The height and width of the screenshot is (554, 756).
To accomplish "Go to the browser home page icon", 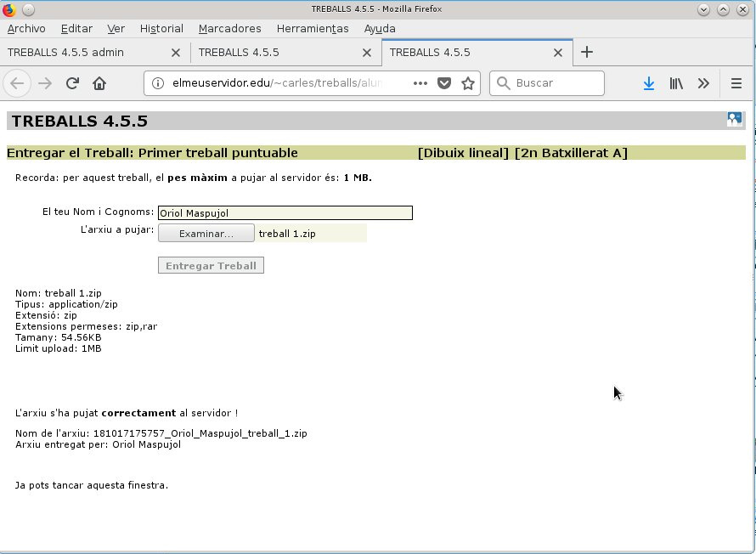I will pos(99,83).
